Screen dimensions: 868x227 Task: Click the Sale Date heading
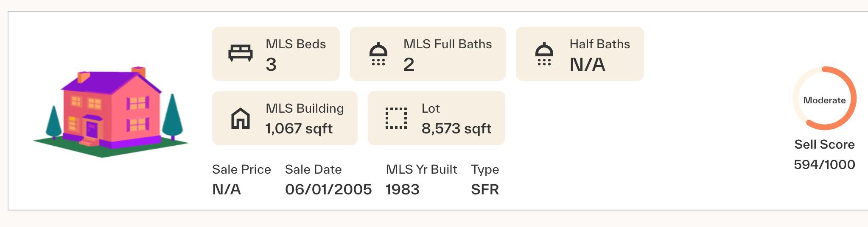pos(313,169)
